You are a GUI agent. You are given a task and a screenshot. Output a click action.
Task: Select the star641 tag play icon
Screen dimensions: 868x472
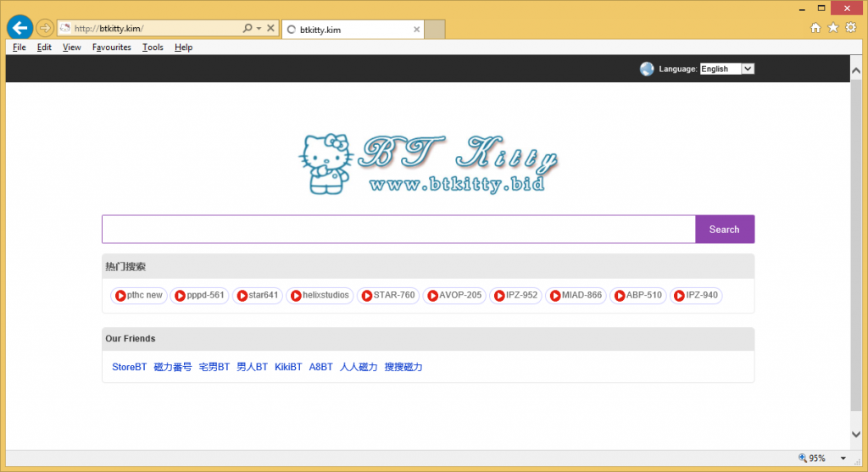242,296
